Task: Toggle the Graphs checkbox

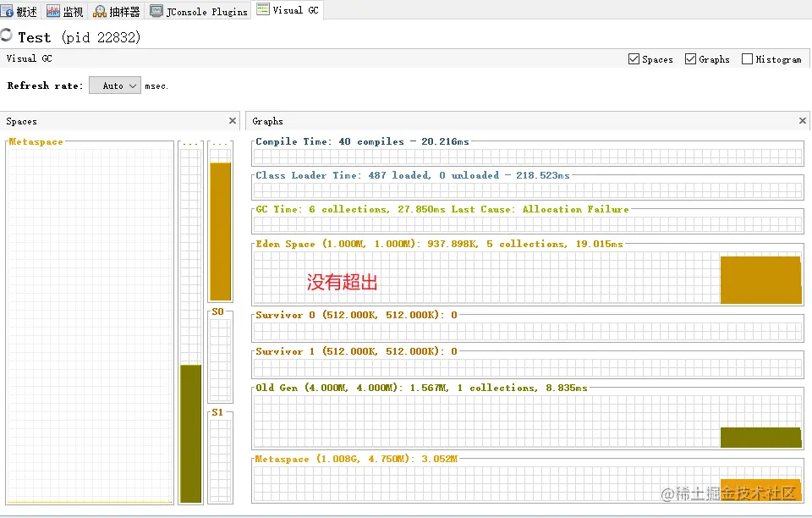Action: tap(690, 59)
